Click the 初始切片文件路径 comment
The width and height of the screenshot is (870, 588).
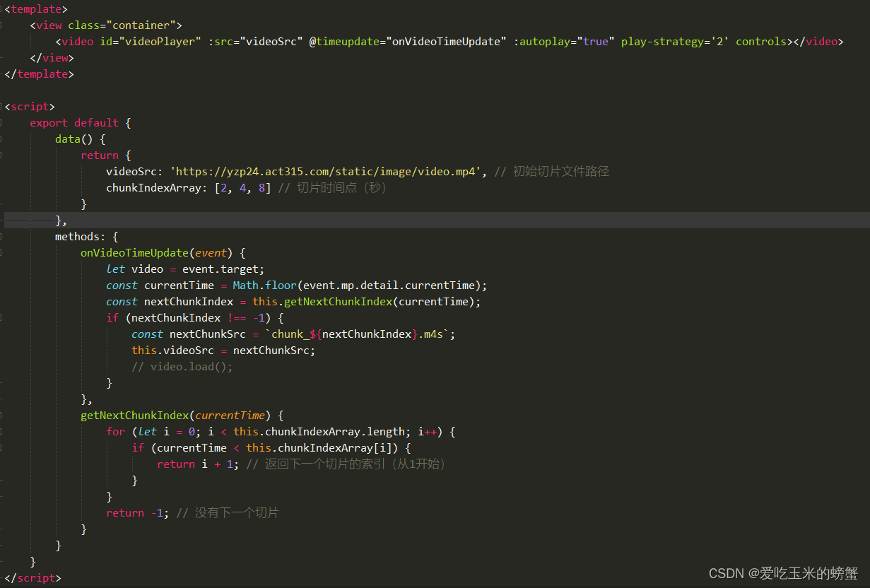[x=551, y=172]
